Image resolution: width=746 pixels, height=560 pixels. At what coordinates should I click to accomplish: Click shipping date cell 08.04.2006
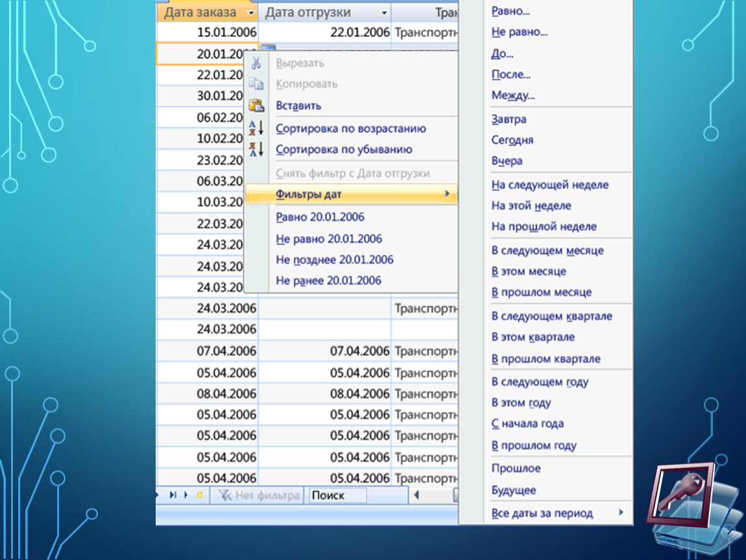point(324,393)
